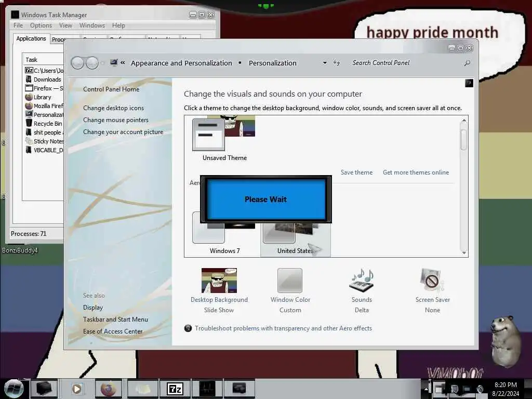532x399 pixels.
Task: Click the BonziBuddy4 desktop icon label
Action: pos(20,250)
